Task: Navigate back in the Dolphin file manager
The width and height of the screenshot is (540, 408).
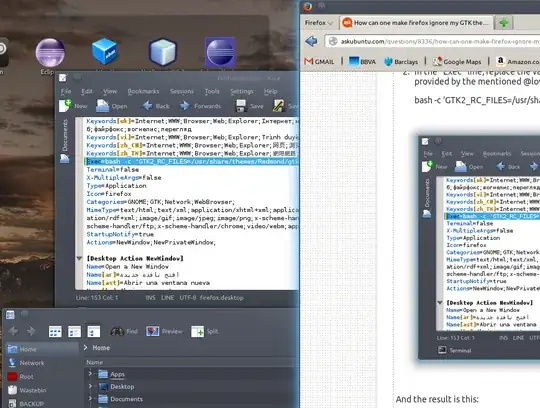Action: pos(13,331)
